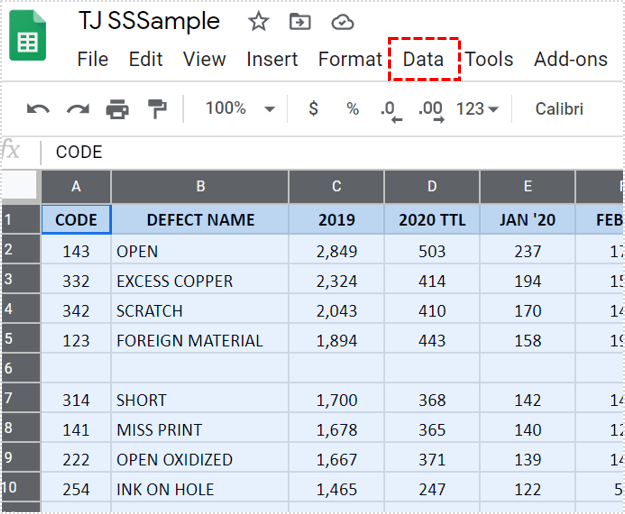
Task: Format as currency with dollar icon
Action: coord(313,109)
